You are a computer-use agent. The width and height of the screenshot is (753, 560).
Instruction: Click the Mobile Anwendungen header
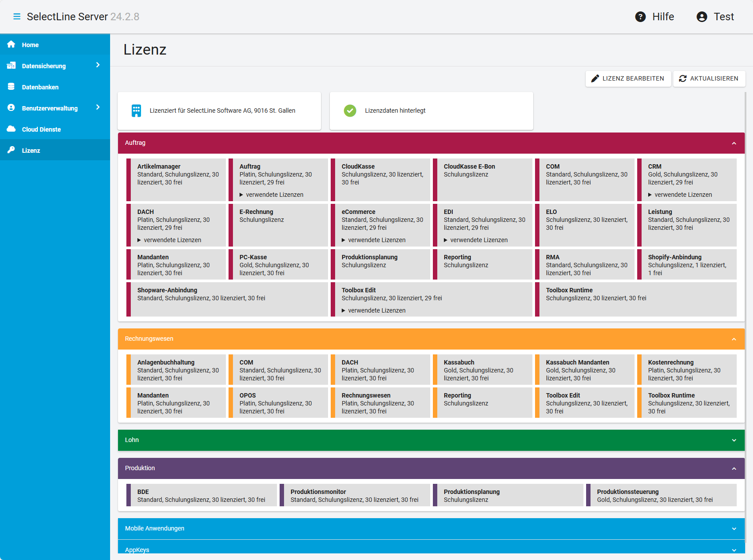pos(431,529)
